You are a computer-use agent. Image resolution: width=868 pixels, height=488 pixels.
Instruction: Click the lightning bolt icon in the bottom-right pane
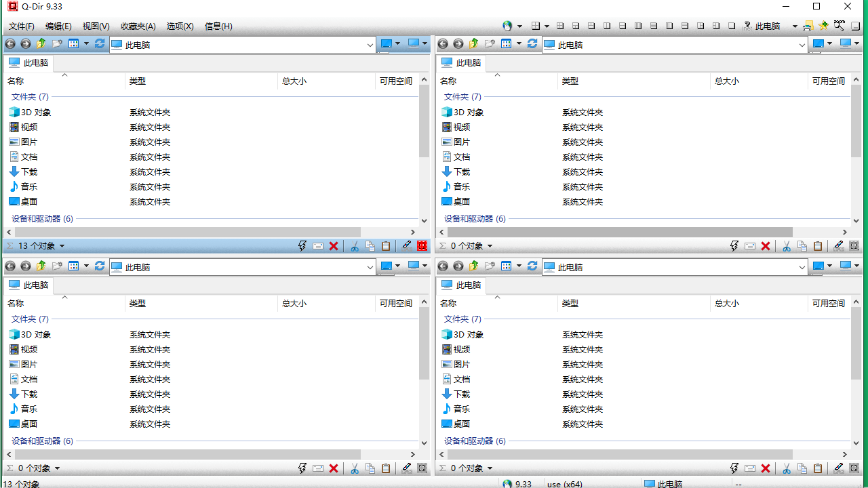(x=734, y=468)
